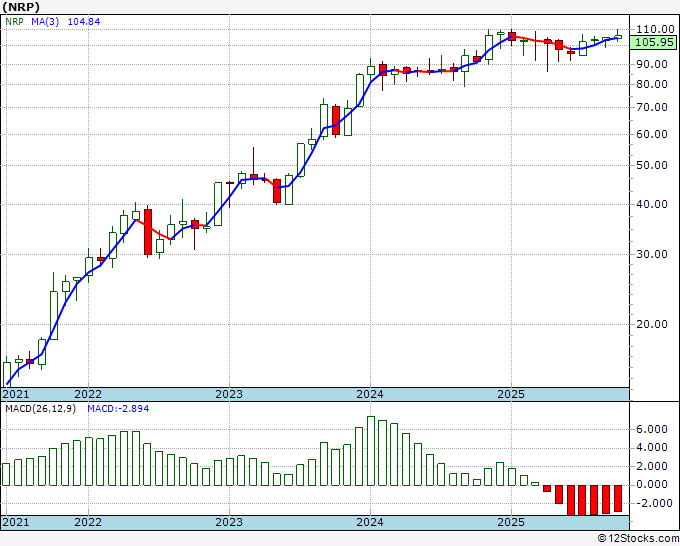Click 2023 on the price chart timeline

tap(229, 394)
